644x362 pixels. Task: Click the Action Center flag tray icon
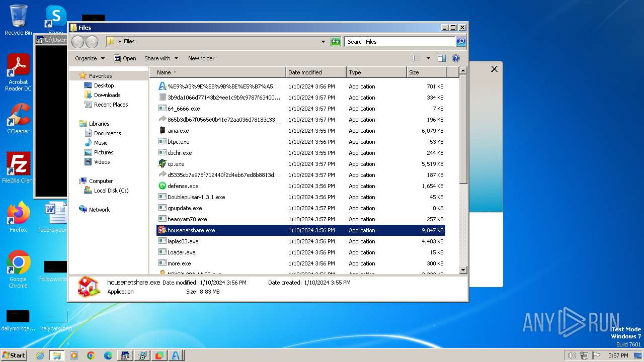596,355
